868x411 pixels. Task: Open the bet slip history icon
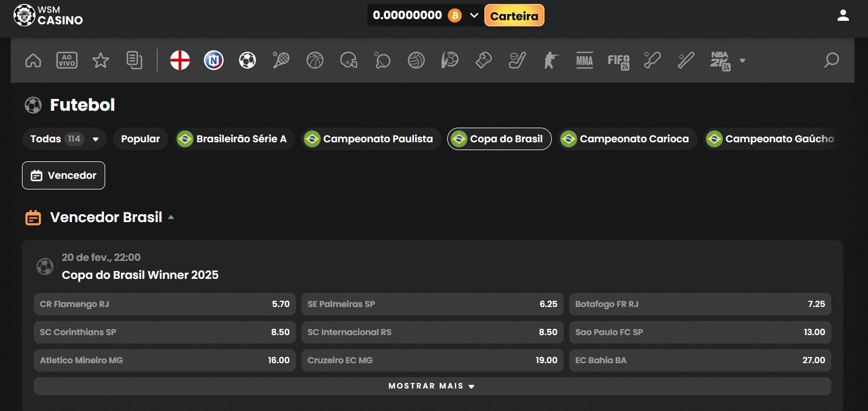[x=134, y=60]
